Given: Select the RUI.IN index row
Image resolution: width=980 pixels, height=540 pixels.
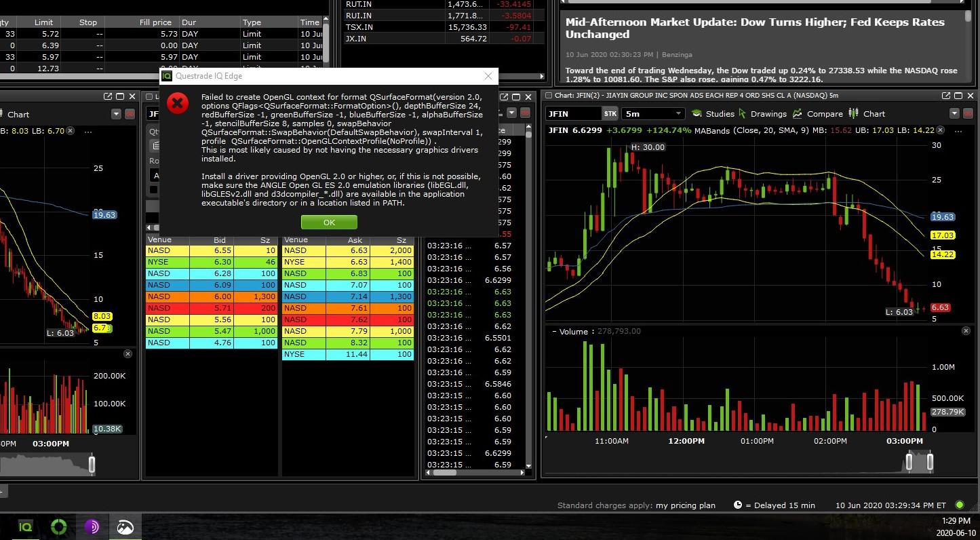Looking at the screenshot, I should coord(444,16).
